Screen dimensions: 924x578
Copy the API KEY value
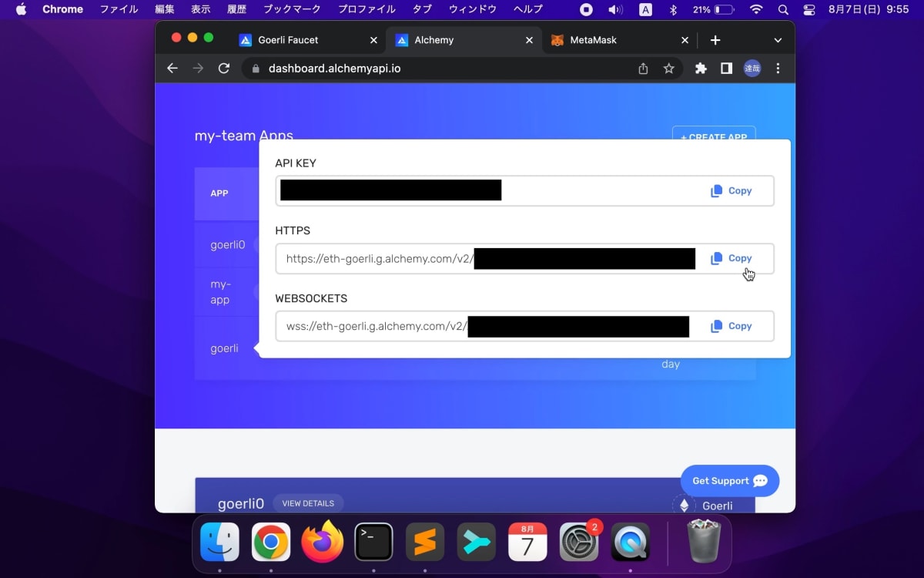tap(731, 191)
